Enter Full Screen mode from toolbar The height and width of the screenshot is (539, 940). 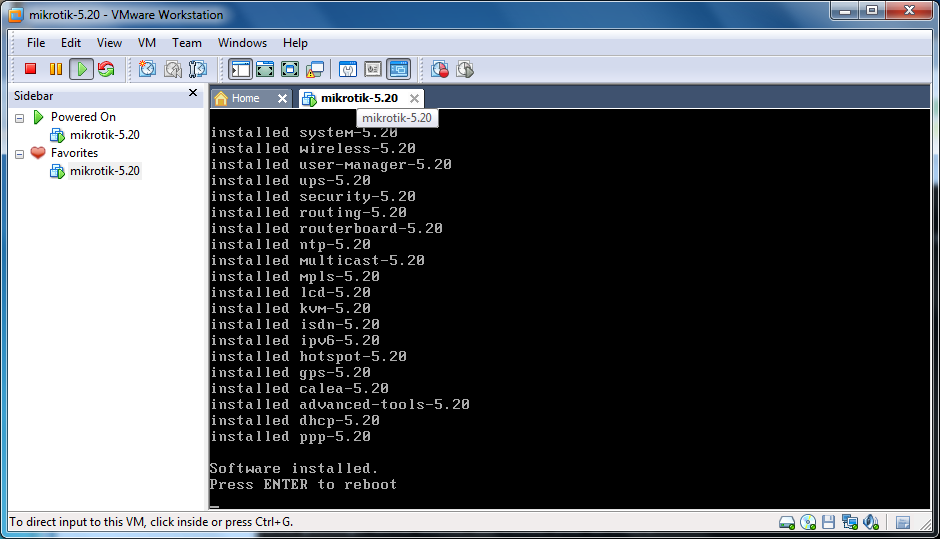click(x=290, y=69)
